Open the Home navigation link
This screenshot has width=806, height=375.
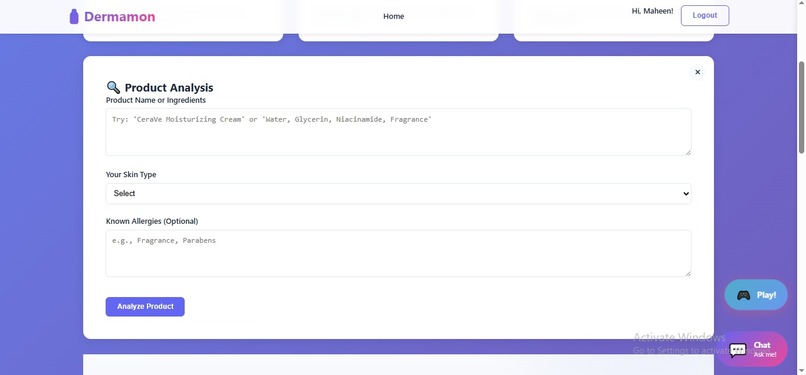click(394, 16)
